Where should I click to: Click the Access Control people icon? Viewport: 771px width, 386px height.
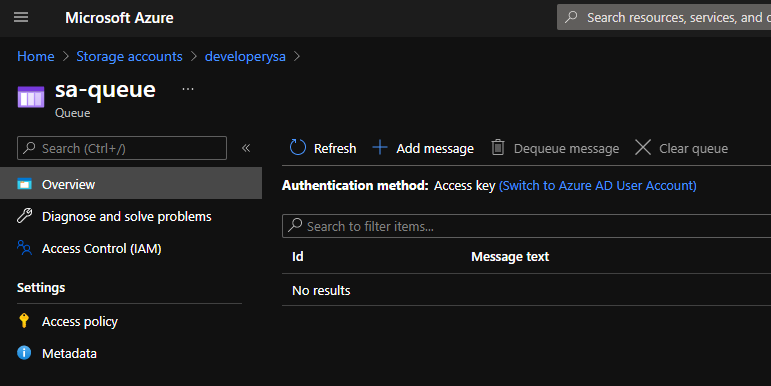click(24, 247)
